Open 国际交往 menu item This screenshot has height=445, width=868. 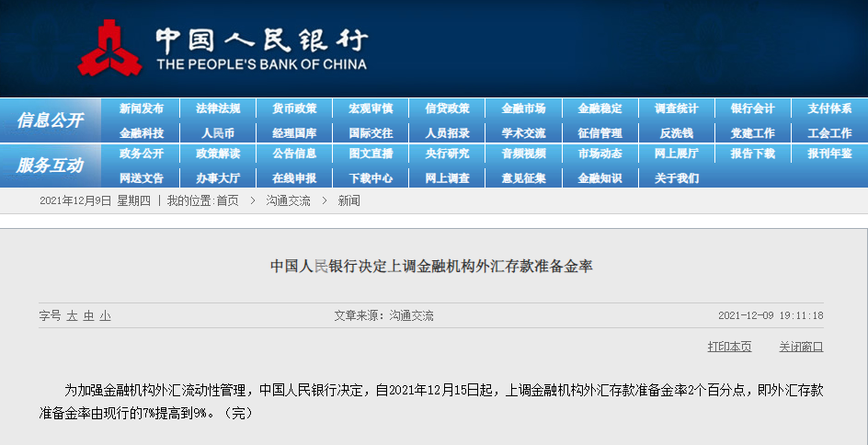point(371,132)
